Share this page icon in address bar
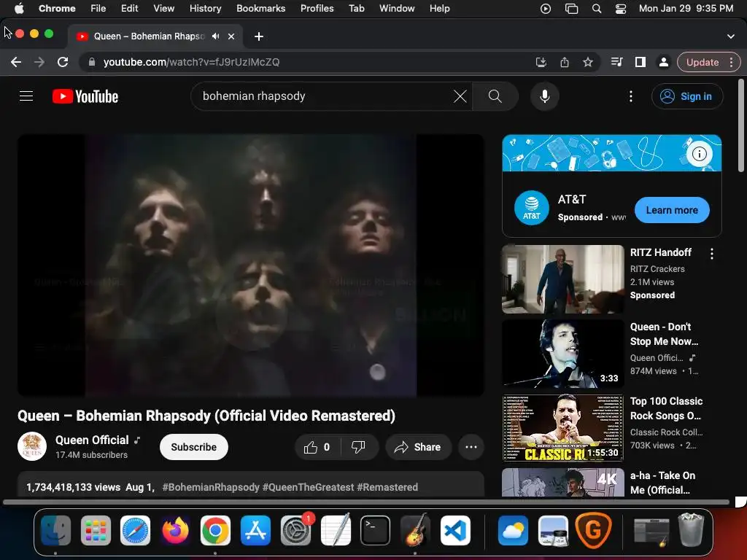The width and height of the screenshot is (747, 560). click(565, 62)
